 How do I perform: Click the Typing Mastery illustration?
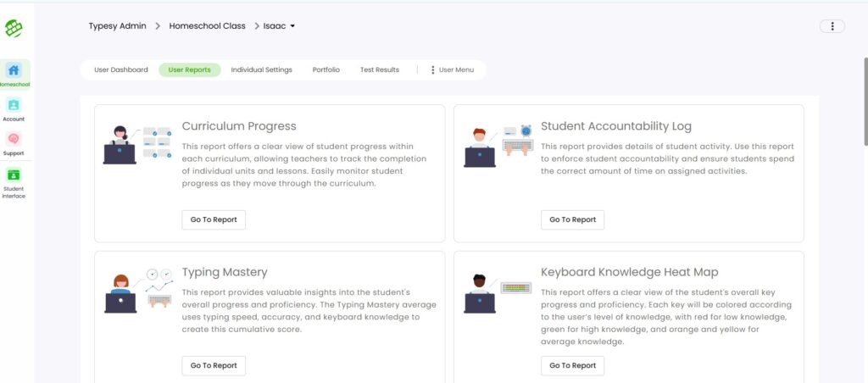pos(137,291)
